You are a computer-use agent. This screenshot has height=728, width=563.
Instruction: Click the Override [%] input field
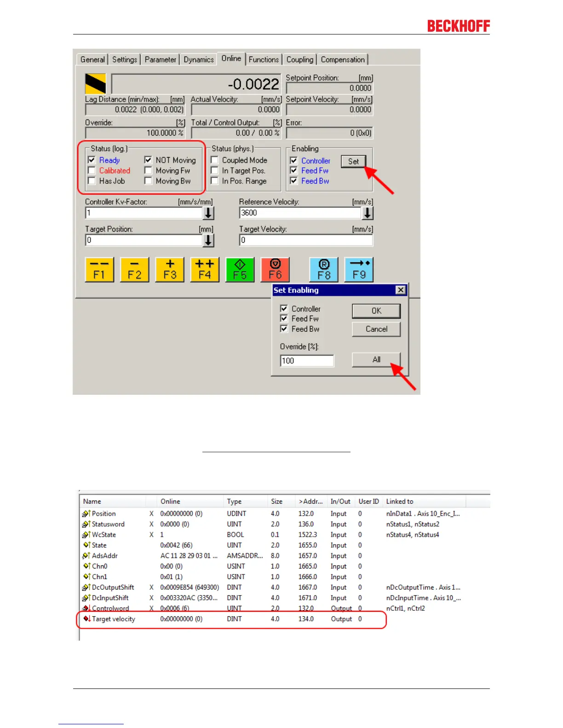coord(307,361)
